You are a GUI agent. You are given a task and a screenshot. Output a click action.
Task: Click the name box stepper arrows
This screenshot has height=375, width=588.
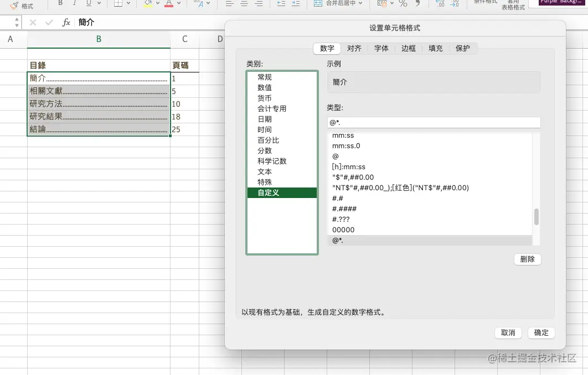point(17,22)
